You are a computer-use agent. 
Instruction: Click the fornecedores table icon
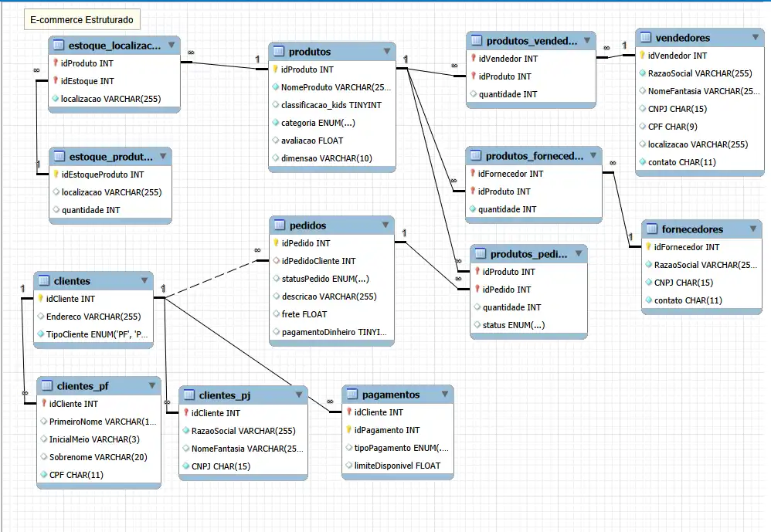[x=651, y=229]
